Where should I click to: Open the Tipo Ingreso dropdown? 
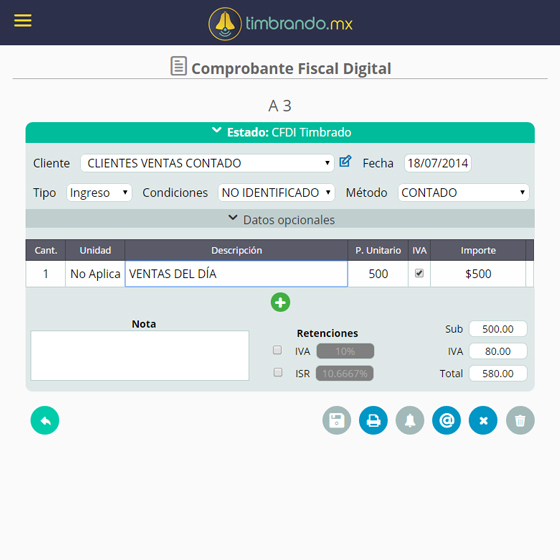tap(99, 192)
